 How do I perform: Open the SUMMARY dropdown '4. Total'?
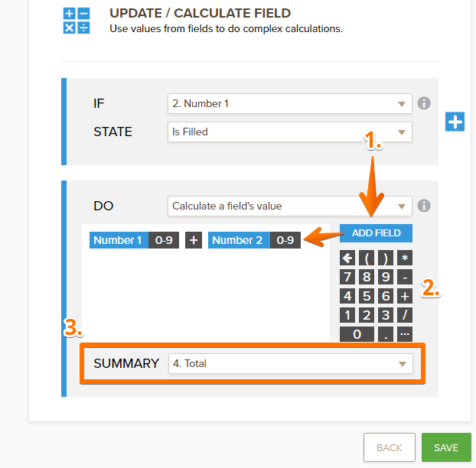tap(289, 363)
